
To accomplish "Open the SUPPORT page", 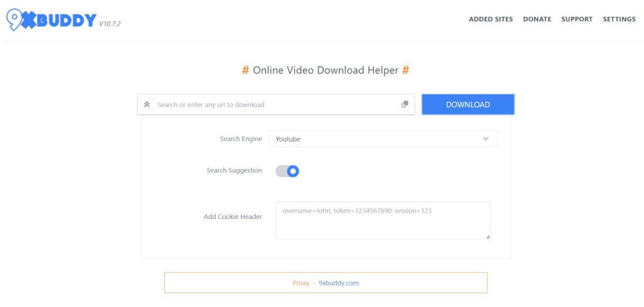I will 577,20.
